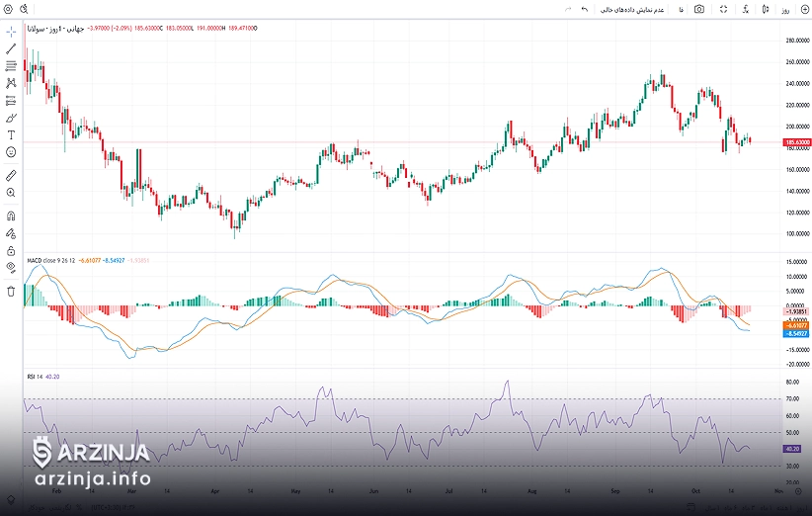Toggle fullscreen mode in top toolbar

coord(724,9)
